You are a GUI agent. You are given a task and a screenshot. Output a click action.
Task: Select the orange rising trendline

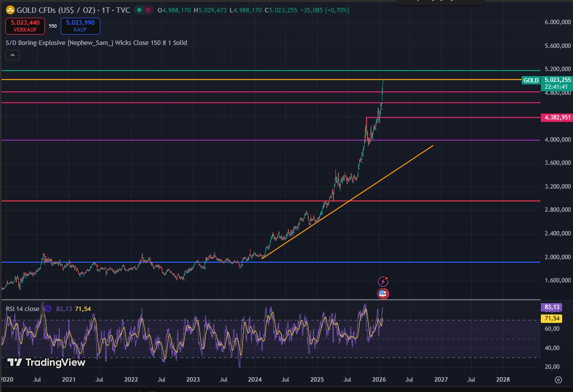click(x=348, y=201)
